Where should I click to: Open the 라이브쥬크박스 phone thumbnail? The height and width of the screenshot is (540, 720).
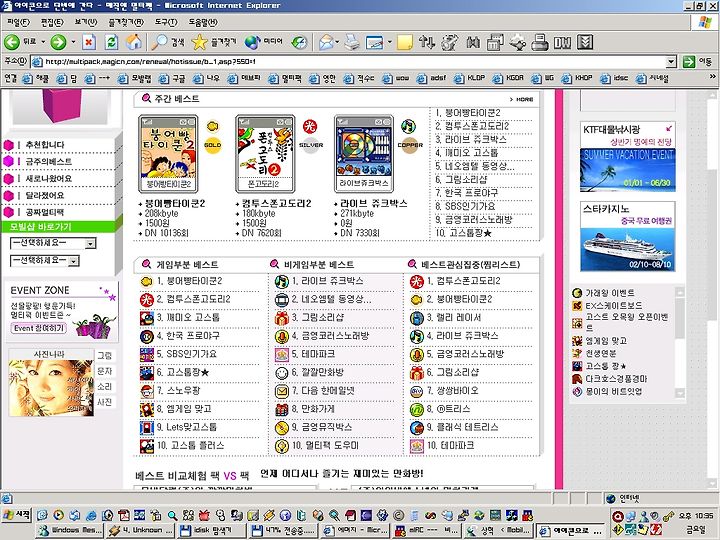coord(364,154)
